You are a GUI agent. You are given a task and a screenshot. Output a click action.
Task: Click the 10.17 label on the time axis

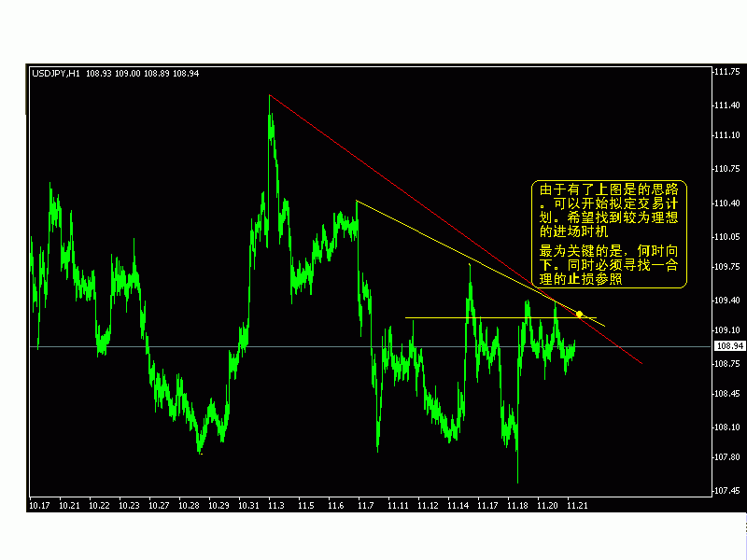pos(38,507)
